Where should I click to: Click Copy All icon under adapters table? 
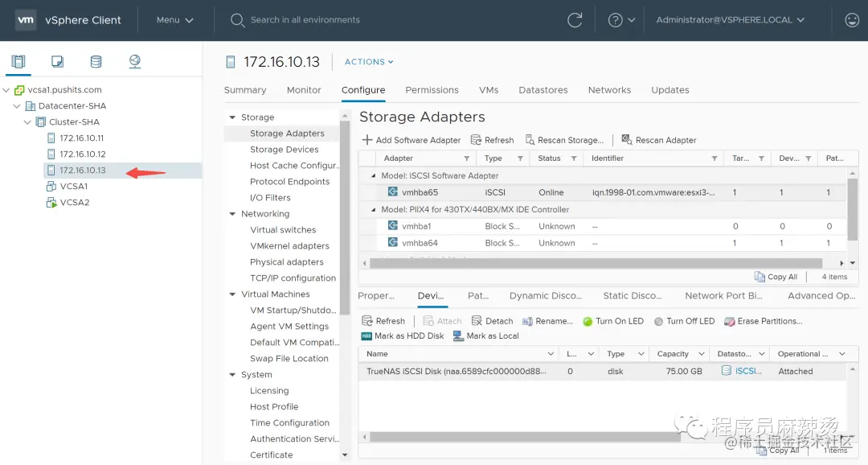759,277
